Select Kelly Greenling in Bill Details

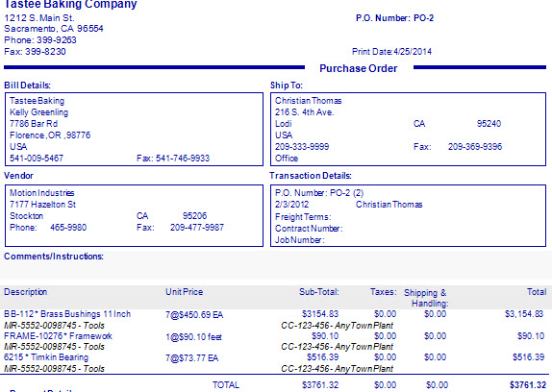[38, 112]
